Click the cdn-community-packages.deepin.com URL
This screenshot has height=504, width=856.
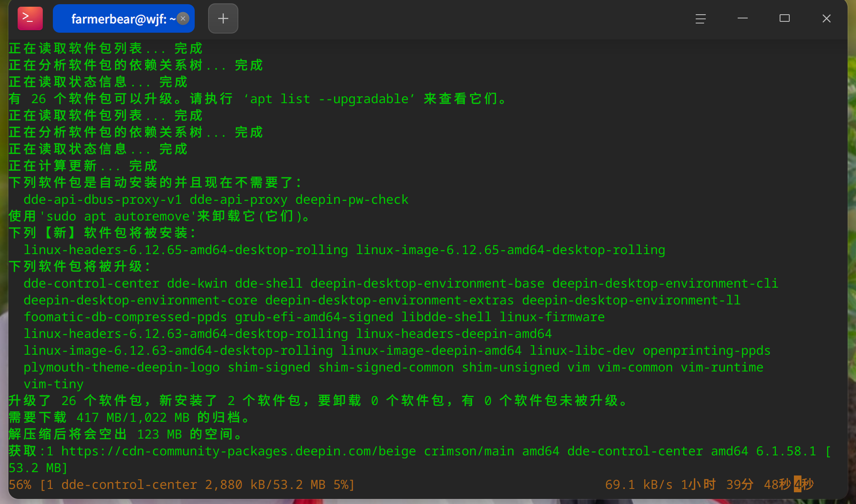pos(238,451)
